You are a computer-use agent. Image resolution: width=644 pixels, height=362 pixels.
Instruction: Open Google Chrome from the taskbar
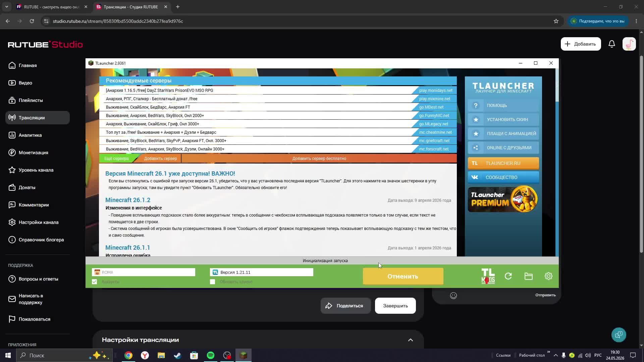pos(128,355)
